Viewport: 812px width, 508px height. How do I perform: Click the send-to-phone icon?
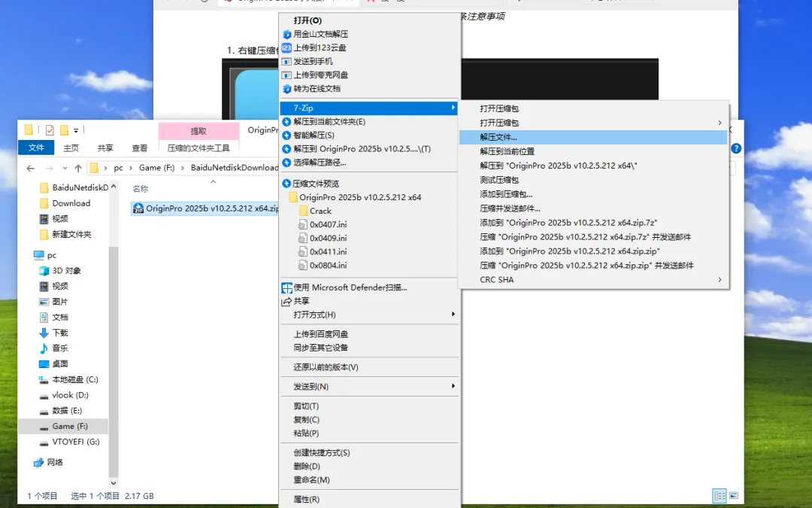coord(286,61)
